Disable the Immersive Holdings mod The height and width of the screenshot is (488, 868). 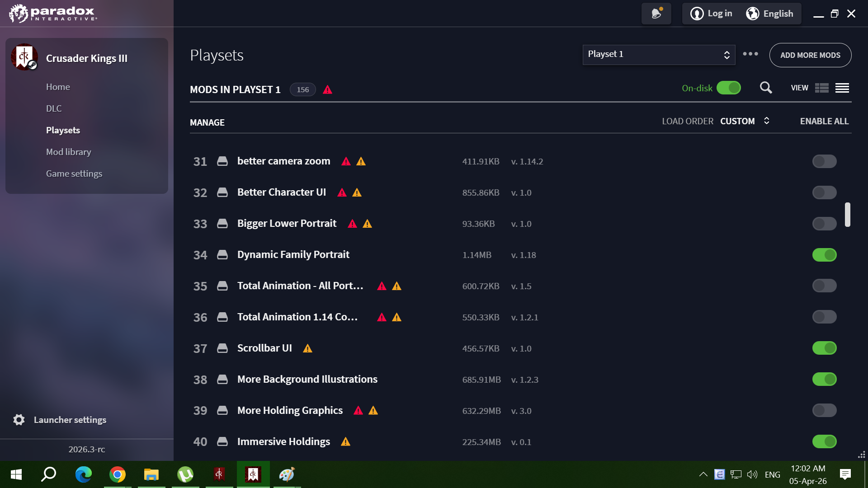(x=825, y=441)
